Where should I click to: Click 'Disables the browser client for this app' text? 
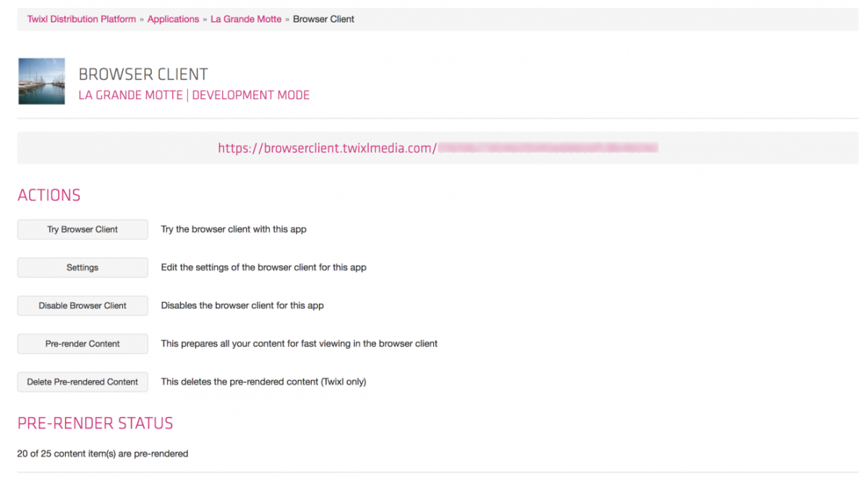coord(242,305)
